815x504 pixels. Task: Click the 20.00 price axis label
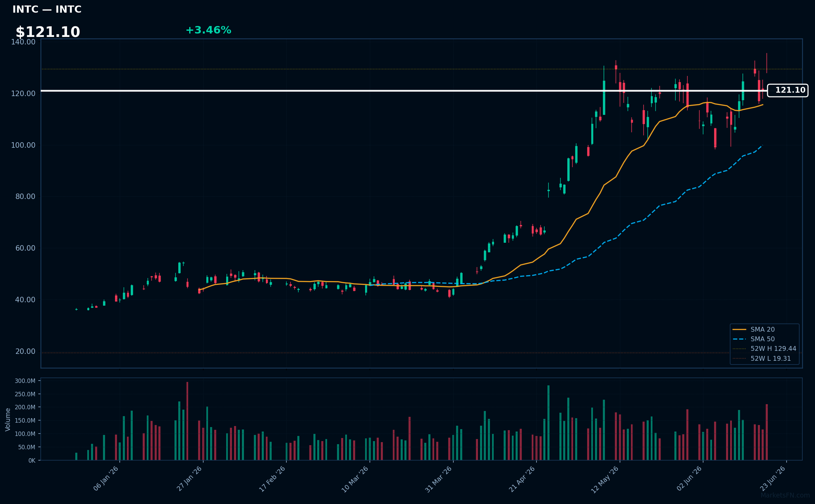[x=25, y=351]
